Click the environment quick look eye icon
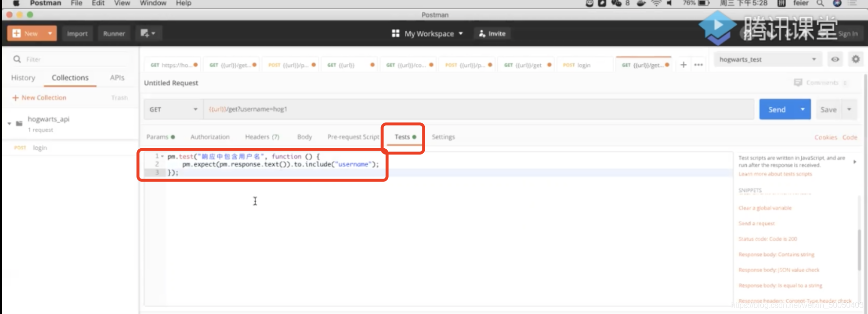The image size is (868, 314). [835, 59]
